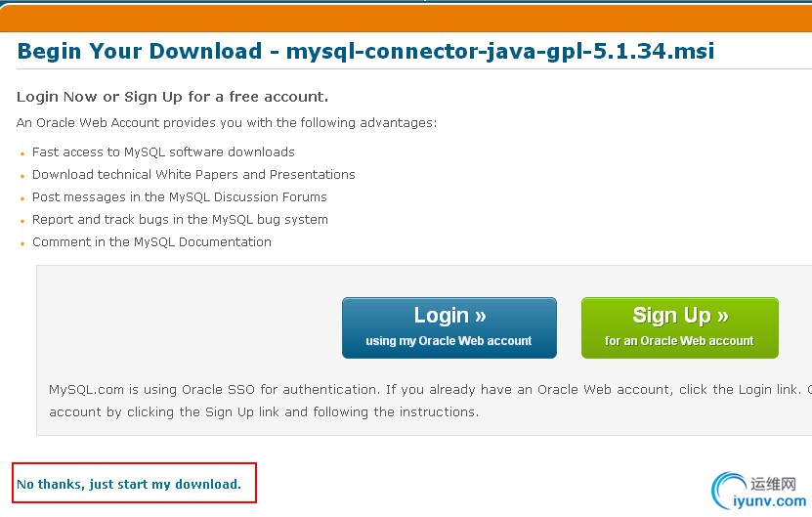Click bullet dot before Download technical White Papers
The height and width of the screenshot is (517, 812).
(22, 176)
